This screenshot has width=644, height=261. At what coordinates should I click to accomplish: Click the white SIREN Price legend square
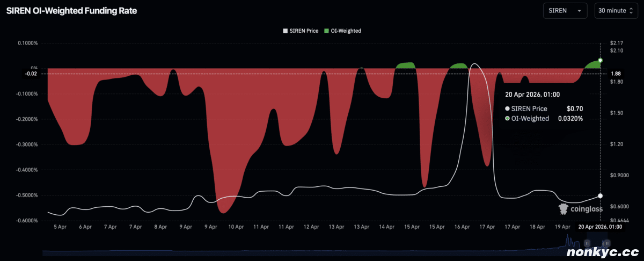tap(285, 31)
